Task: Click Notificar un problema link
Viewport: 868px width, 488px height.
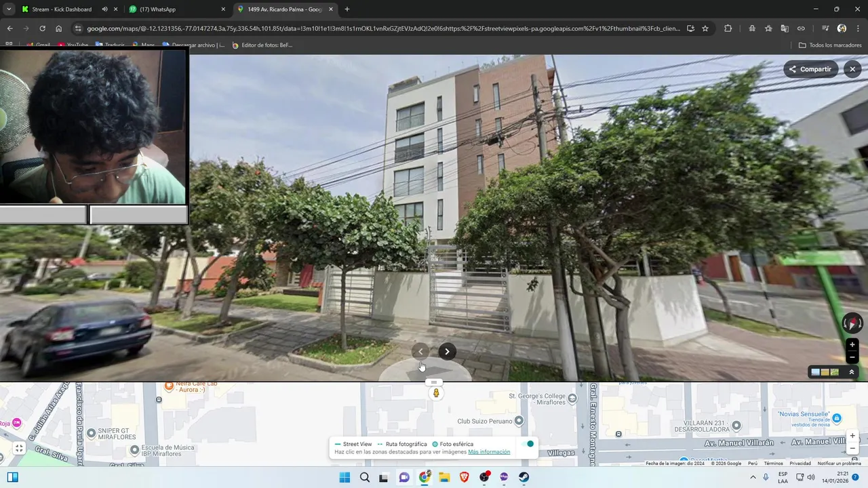Action: coord(839,464)
